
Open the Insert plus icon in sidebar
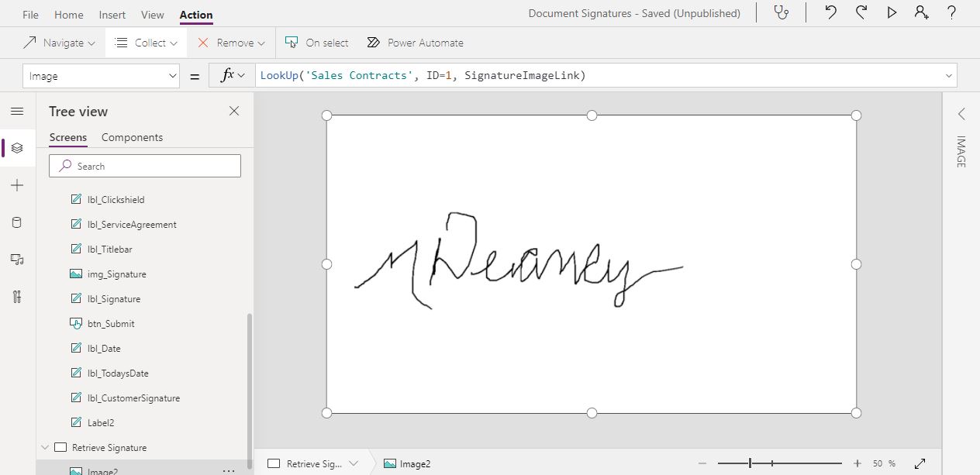tap(17, 185)
